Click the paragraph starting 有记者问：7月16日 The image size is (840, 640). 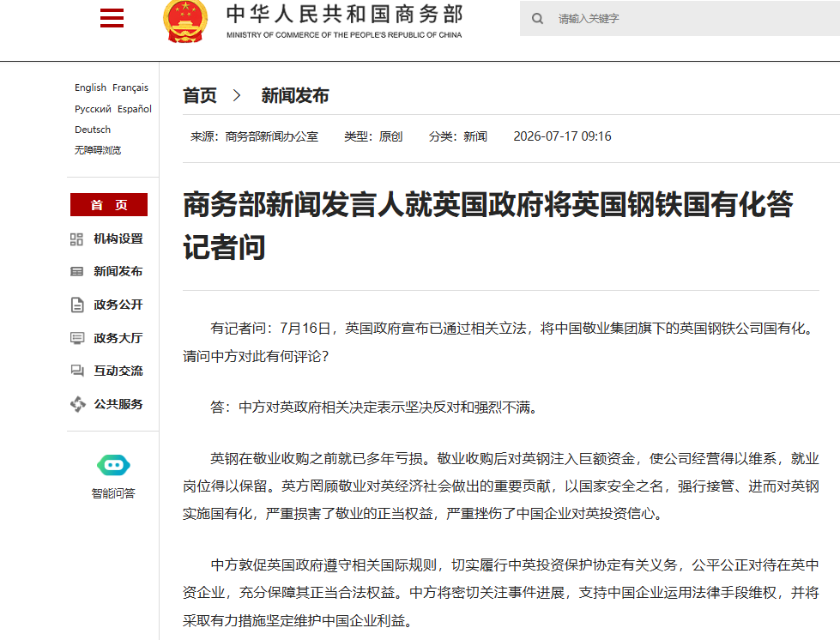click(501, 342)
